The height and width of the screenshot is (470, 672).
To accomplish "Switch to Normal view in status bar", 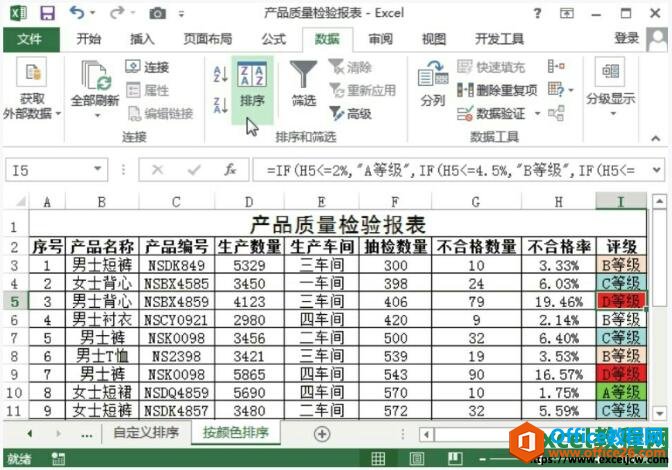I will point(378,458).
